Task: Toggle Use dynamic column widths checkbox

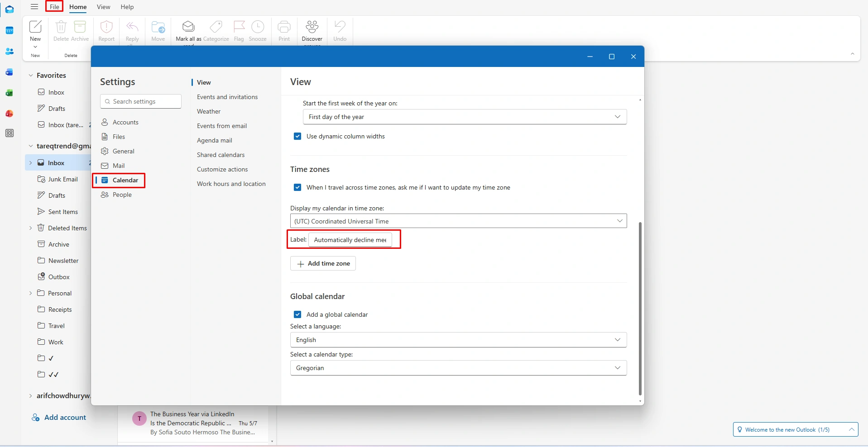Action: click(297, 136)
